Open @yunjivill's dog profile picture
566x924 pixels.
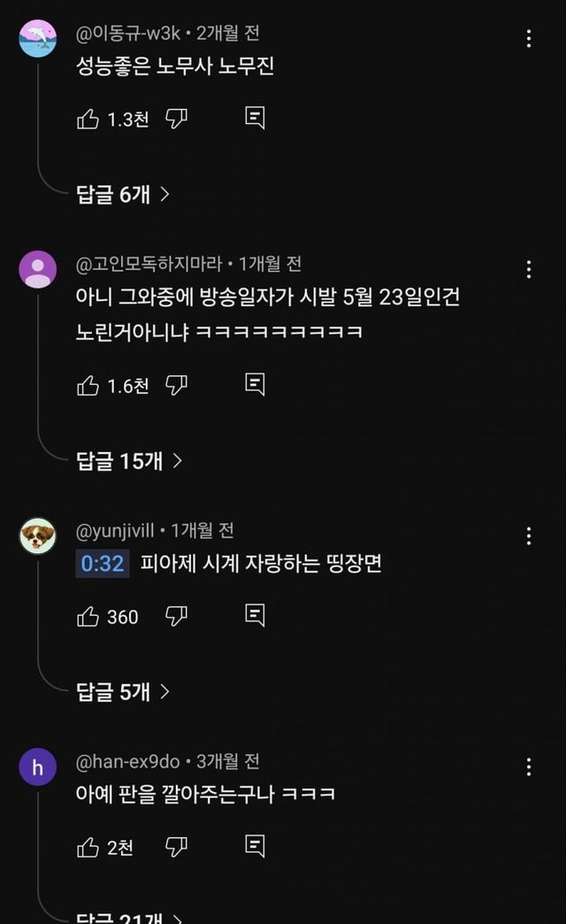point(37,535)
